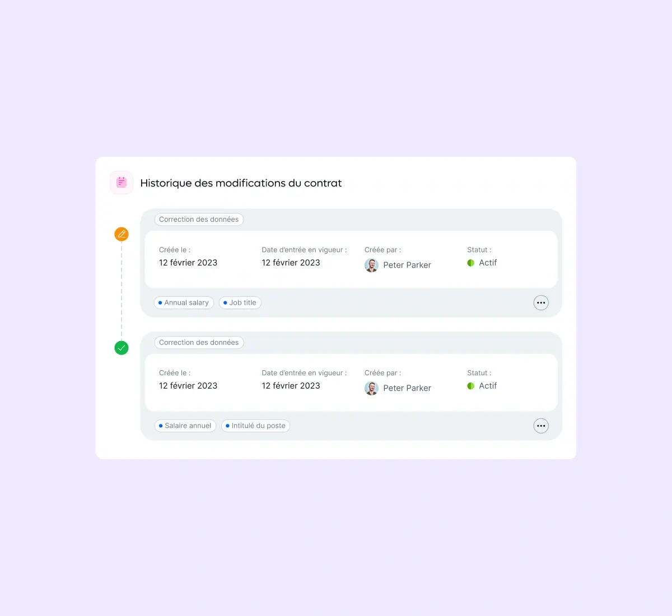672x616 pixels.
Task: Click the green Actif status dot in second entry
Action: click(x=471, y=386)
